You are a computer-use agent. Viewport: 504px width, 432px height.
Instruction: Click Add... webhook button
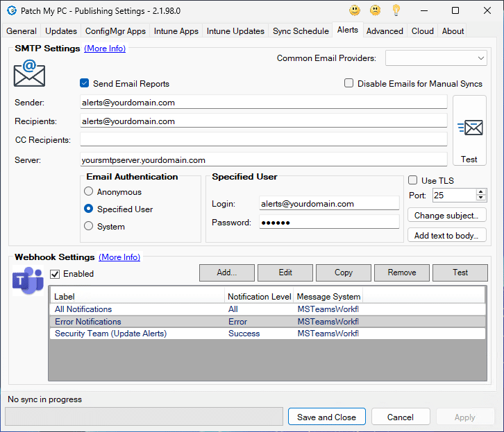(226, 273)
